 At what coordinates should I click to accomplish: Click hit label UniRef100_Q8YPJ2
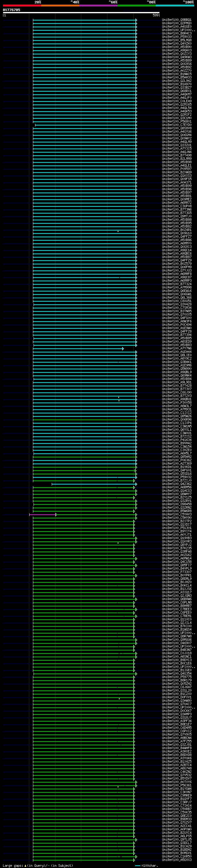[x=177, y=545]
